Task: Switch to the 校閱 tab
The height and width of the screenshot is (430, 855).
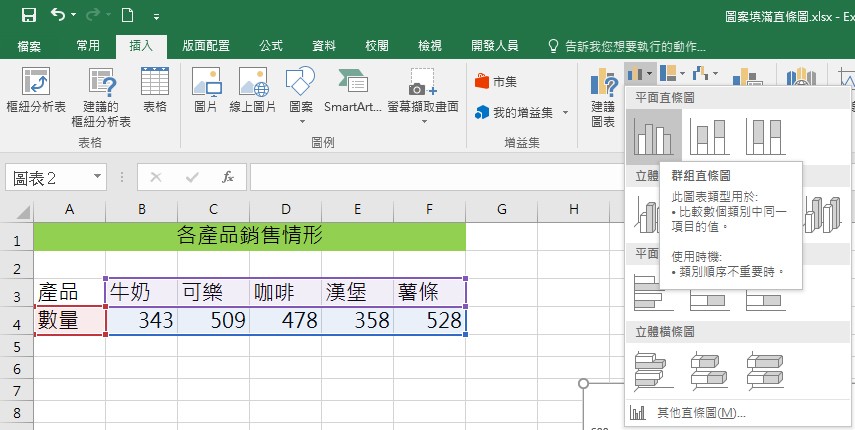Action: [x=377, y=46]
